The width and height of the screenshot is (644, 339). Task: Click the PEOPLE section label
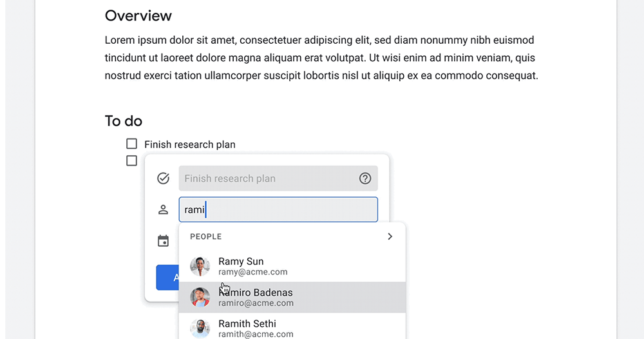[x=206, y=237]
